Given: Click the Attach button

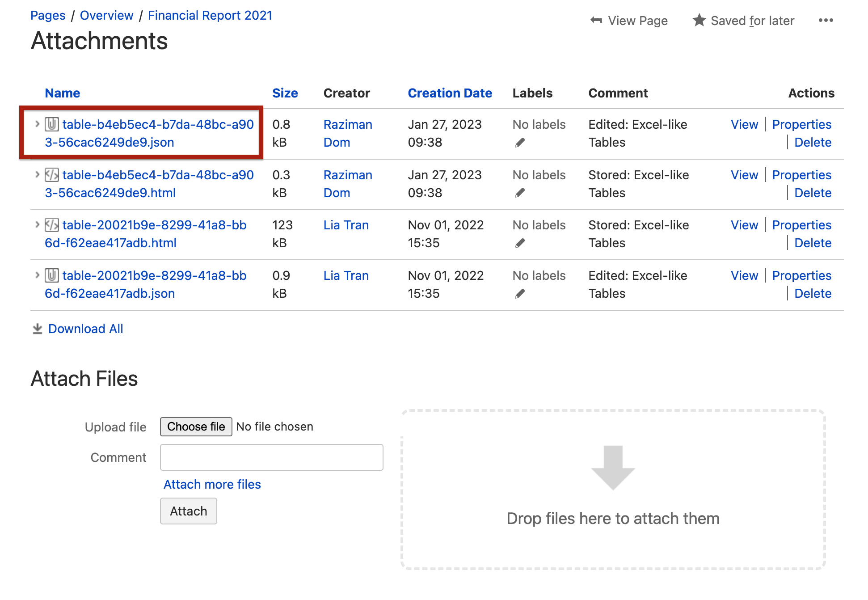Looking at the screenshot, I should (x=188, y=511).
